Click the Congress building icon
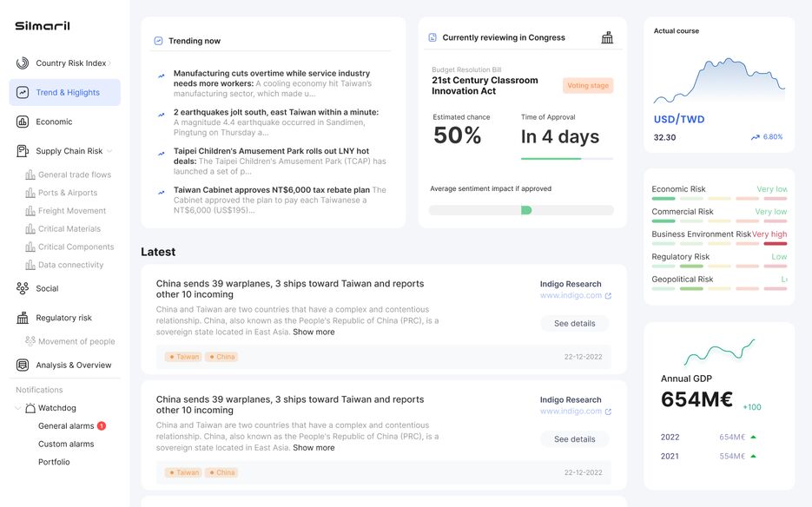 pyautogui.click(x=607, y=37)
